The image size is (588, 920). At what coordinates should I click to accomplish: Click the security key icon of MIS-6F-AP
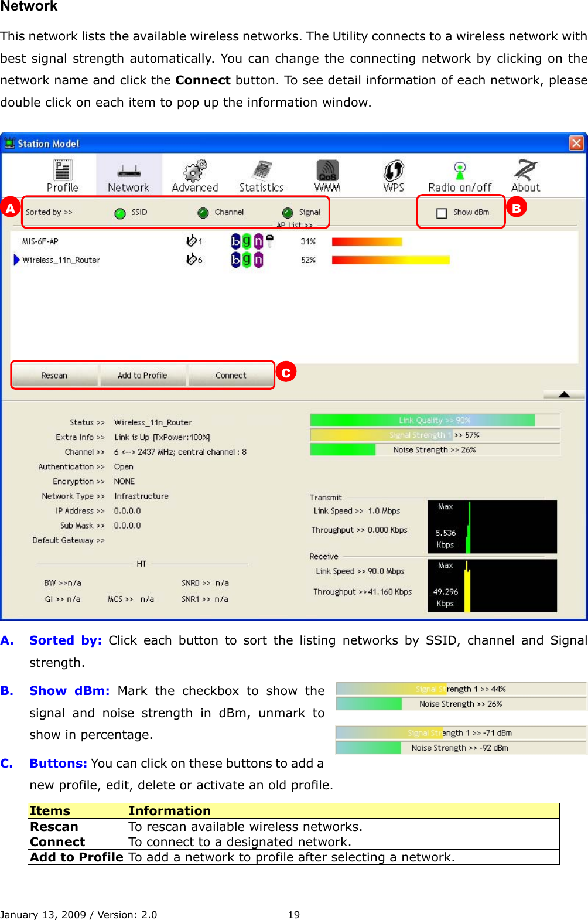click(x=269, y=240)
